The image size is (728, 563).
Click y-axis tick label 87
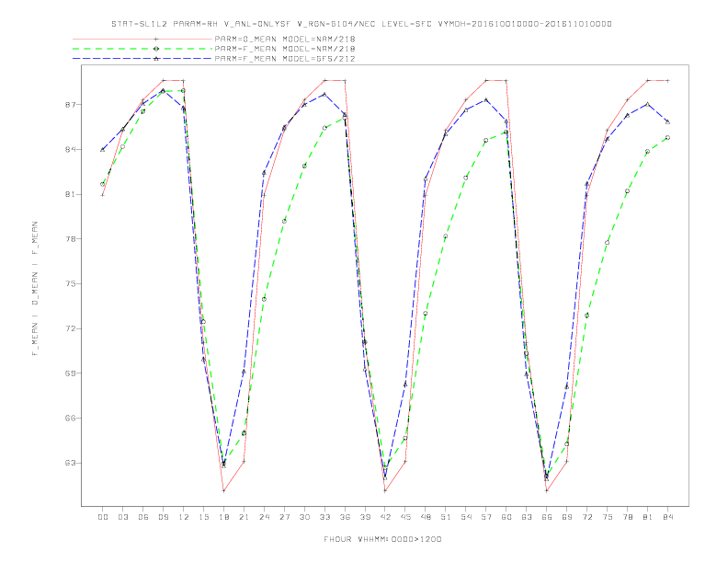coord(70,105)
